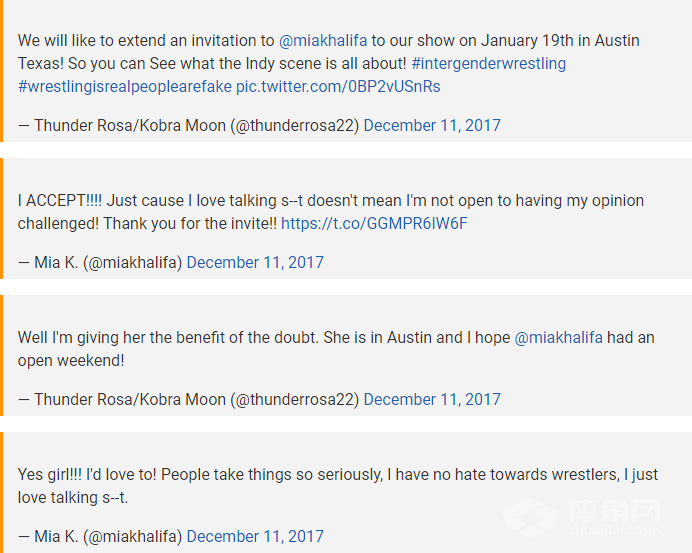Click the shuaijiao.com watermark logo
This screenshot has height=553, width=692.
click(x=583, y=518)
